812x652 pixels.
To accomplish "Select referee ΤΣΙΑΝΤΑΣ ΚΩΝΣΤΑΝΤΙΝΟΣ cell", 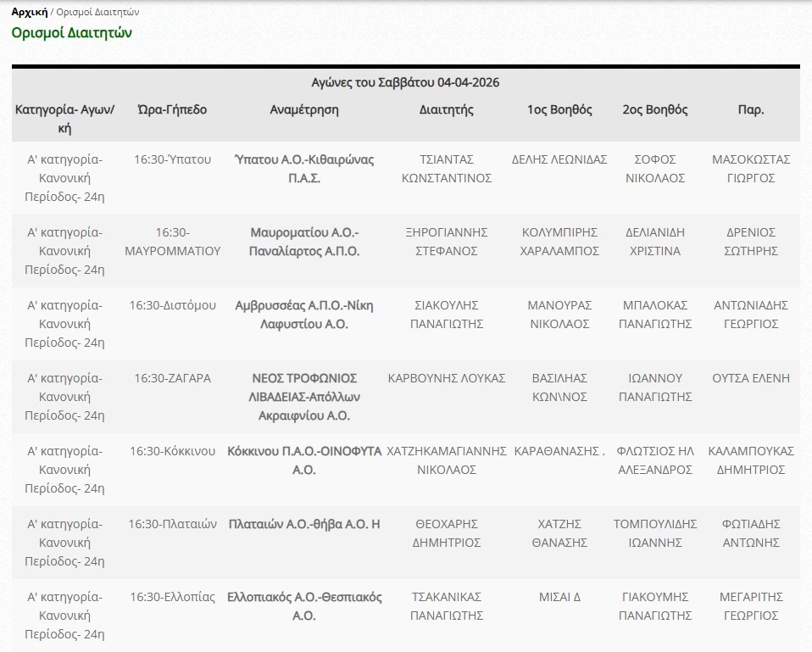I will point(446,169).
